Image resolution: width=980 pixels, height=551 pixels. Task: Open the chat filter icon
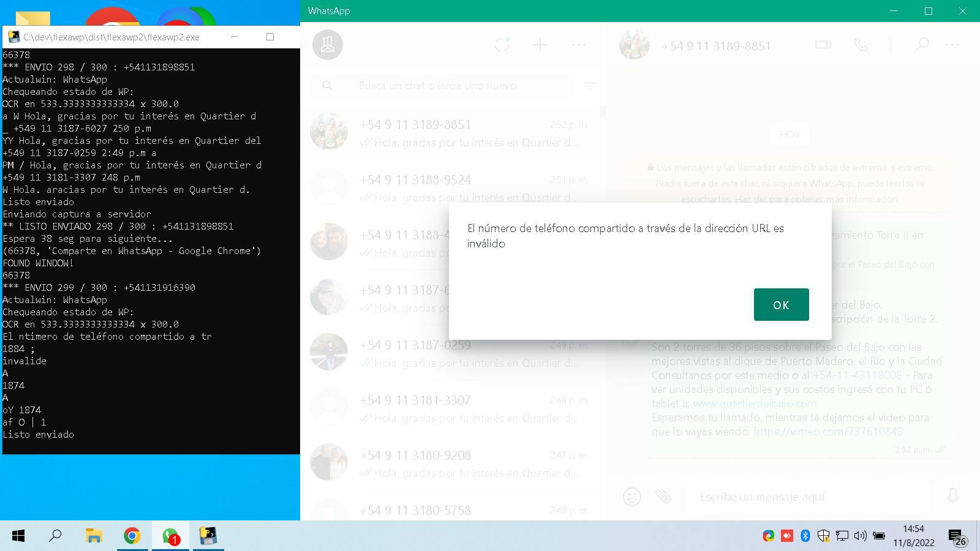click(590, 86)
